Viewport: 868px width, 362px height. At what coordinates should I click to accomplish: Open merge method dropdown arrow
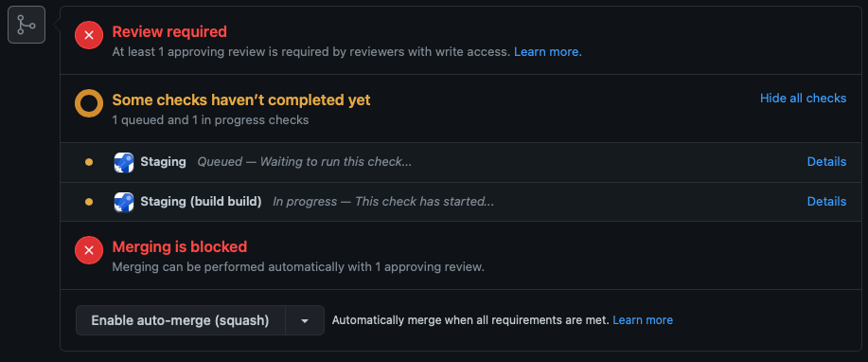coord(305,320)
